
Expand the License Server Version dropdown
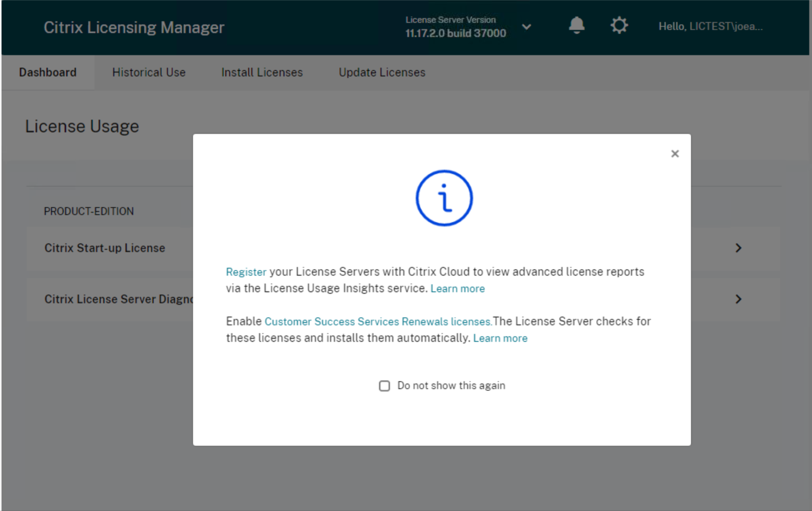(x=527, y=27)
